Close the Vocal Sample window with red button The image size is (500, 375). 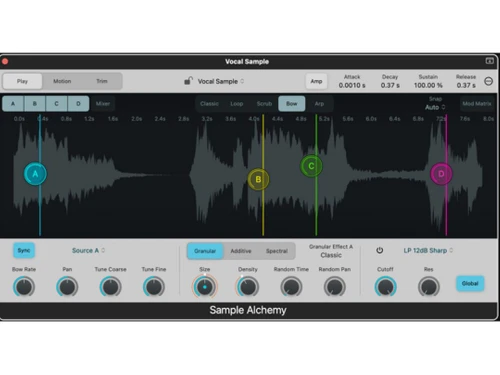tap(5, 61)
